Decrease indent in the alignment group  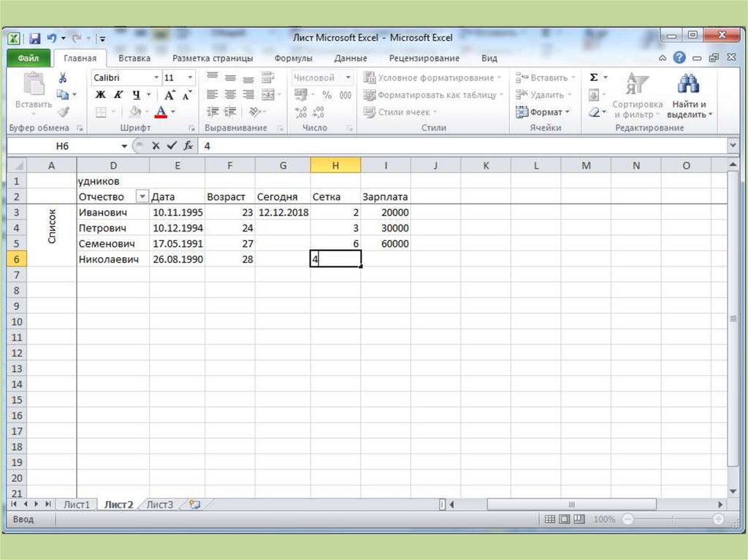(213, 112)
